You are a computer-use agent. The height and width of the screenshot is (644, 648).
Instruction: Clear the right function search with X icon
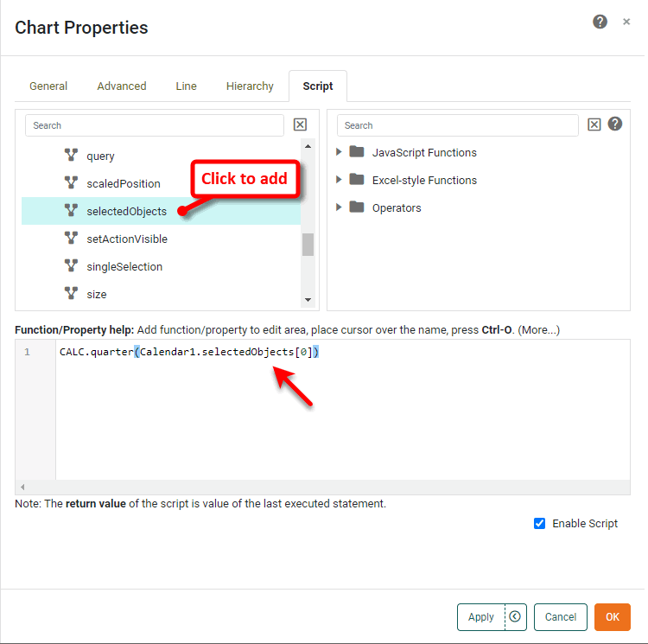594,124
